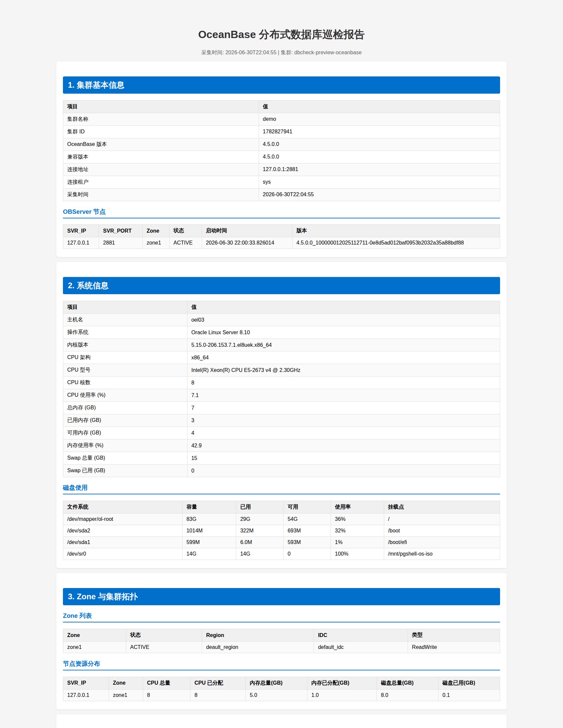The height and width of the screenshot is (728, 563).
Task: Select the CPU usage value "7.1"
Action: 195,395
